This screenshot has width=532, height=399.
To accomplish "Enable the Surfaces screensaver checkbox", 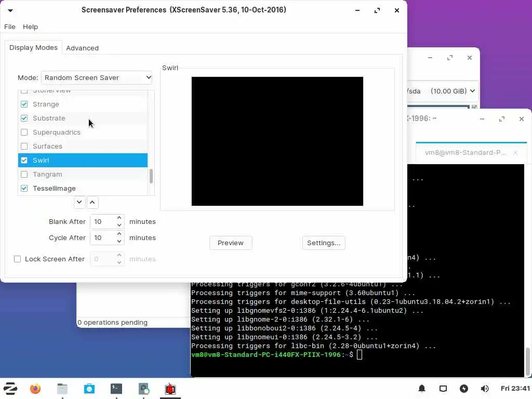I will pyautogui.click(x=24, y=146).
